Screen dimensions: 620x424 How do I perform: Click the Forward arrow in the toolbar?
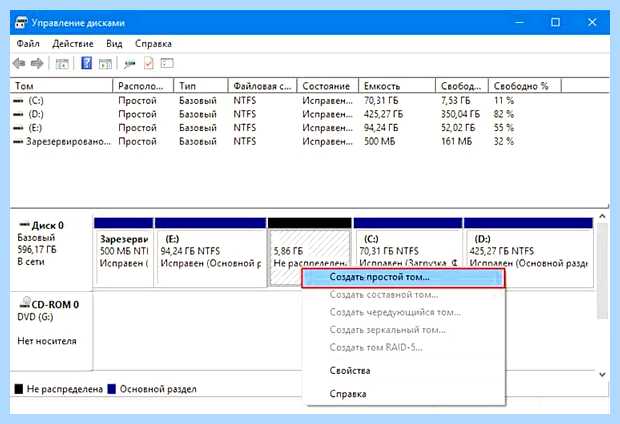[37, 63]
